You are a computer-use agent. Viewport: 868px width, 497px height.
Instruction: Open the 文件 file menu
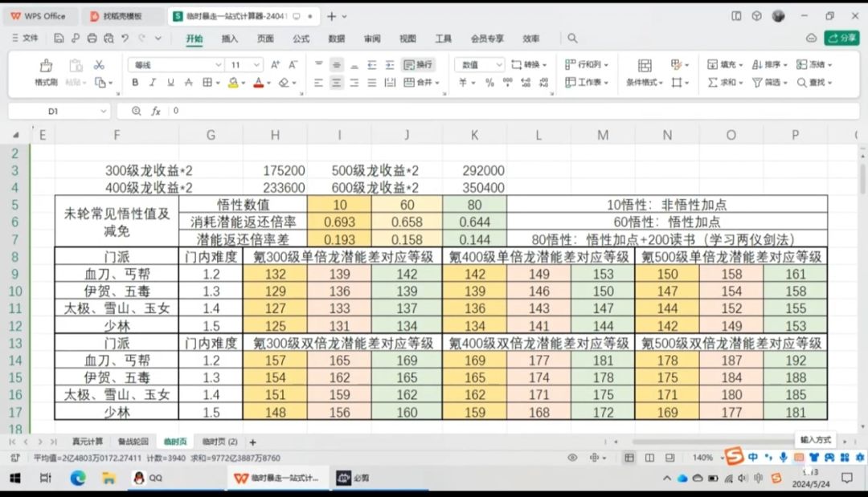click(x=25, y=39)
